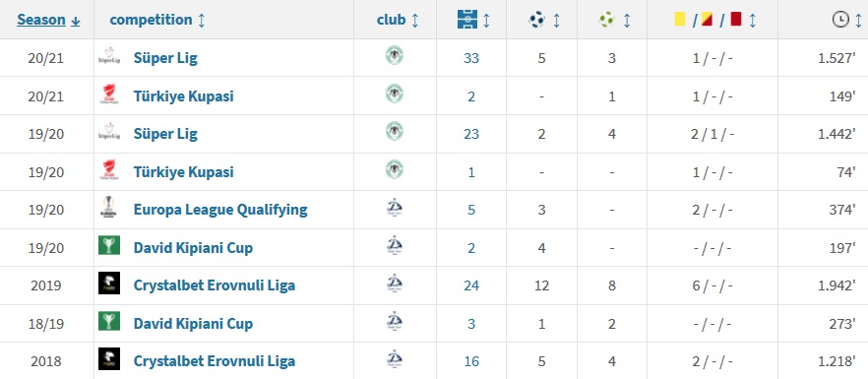Open 2019 Crystalbet Erovnuli Liga link
This screenshot has height=379, width=868.
(x=215, y=285)
